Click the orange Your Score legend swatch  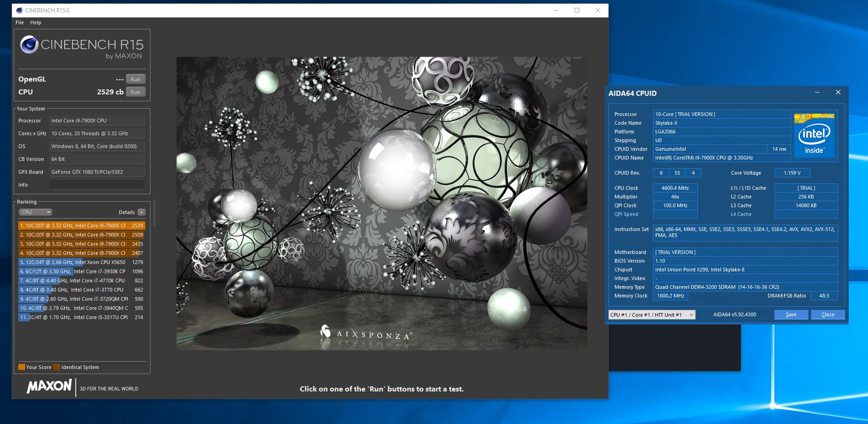(22, 367)
